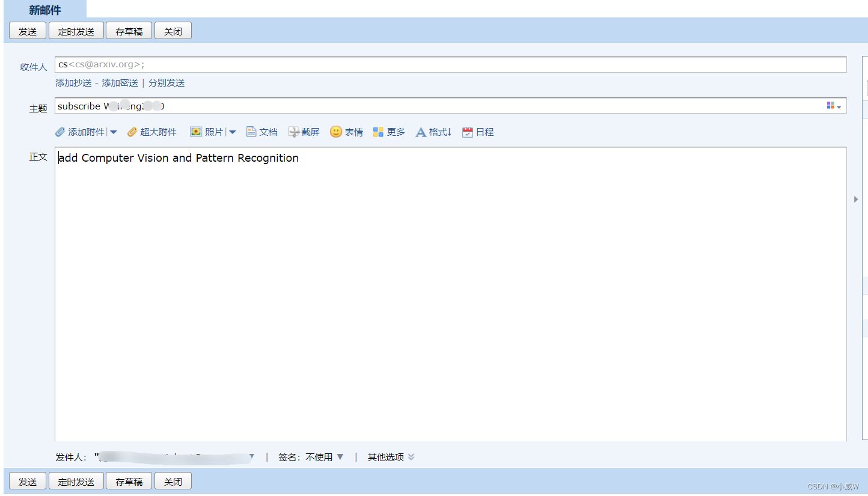This screenshot has height=496, width=868.
Task: Select the cs@arxiv.org recipient entry
Action: (101, 64)
